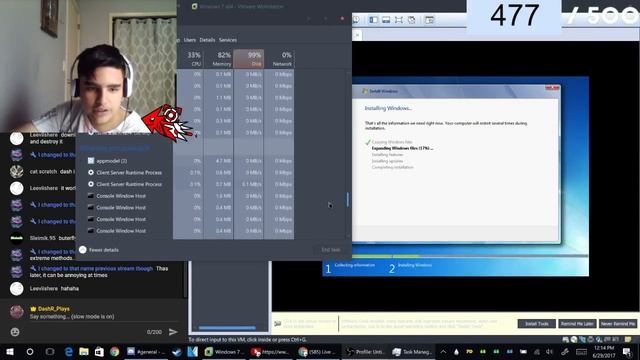The image size is (640, 360).
Task: Click the touch keyboard tray icon
Action: tap(581, 351)
